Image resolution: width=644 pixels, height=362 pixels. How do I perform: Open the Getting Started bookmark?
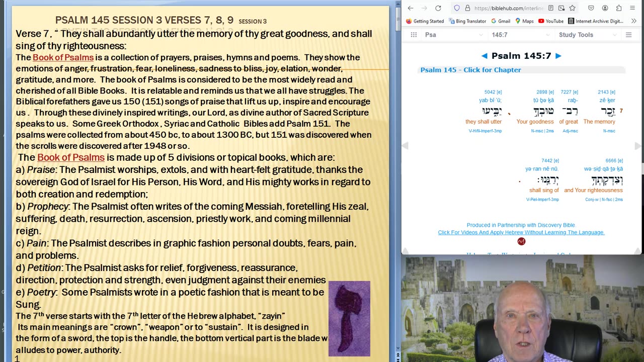(x=425, y=21)
